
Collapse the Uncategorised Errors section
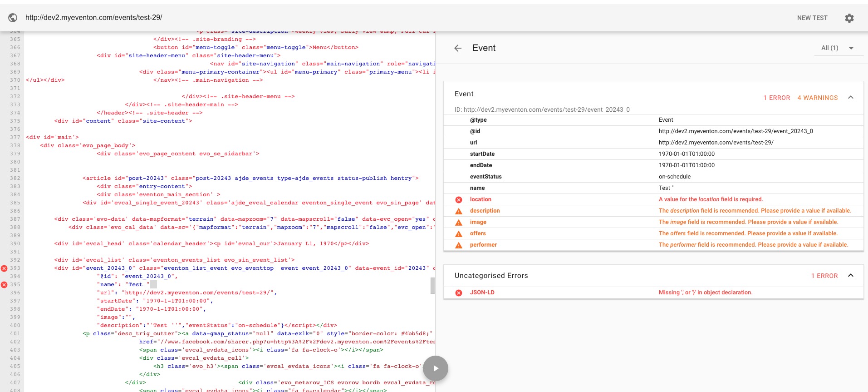click(x=851, y=276)
